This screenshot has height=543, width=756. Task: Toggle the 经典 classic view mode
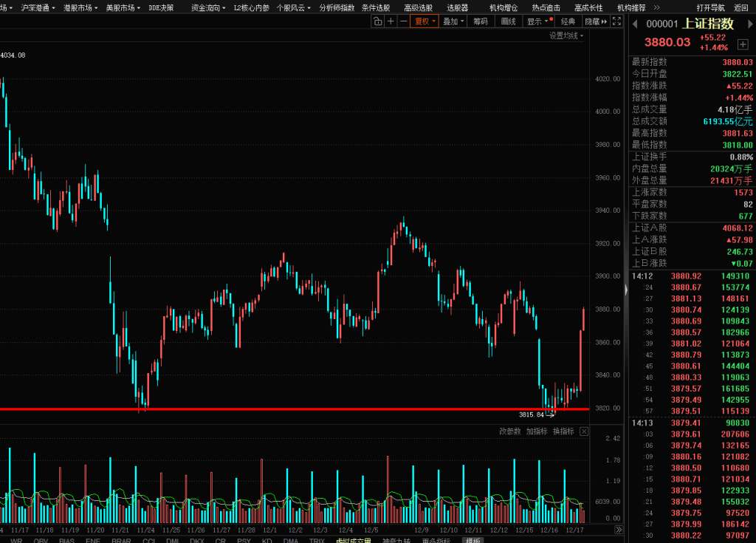[568, 21]
